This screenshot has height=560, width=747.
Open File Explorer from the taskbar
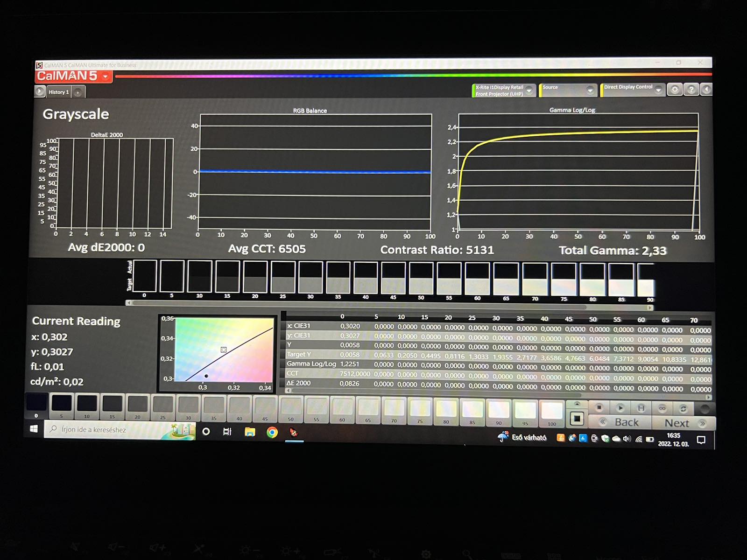point(250,432)
